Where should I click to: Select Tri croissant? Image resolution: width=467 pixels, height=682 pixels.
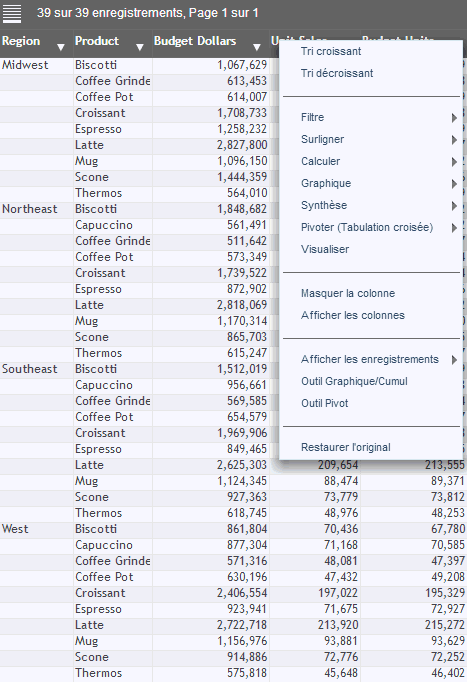[x=331, y=51]
